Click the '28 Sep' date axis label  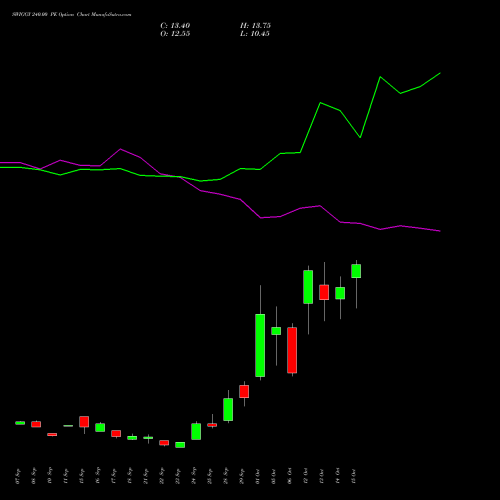click(226, 476)
